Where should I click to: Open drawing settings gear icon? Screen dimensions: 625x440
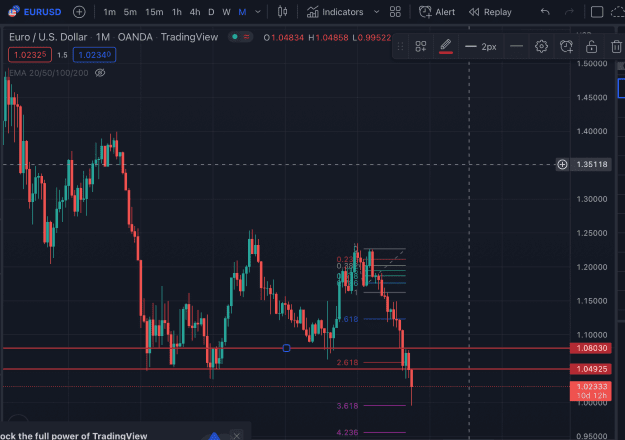pos(541,47)
